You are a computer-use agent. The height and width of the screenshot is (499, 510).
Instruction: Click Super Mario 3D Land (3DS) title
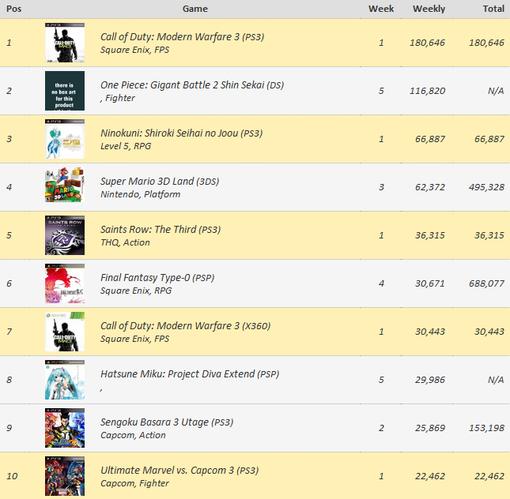coord(160,181)
